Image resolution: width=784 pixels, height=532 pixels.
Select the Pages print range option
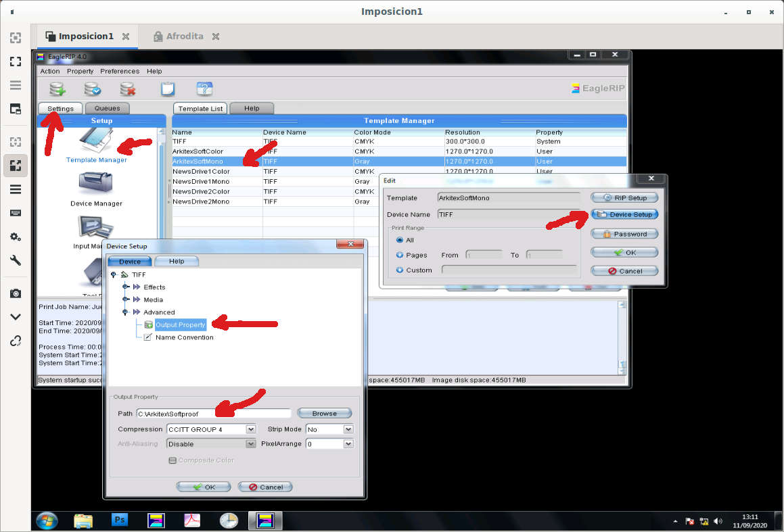398,255
